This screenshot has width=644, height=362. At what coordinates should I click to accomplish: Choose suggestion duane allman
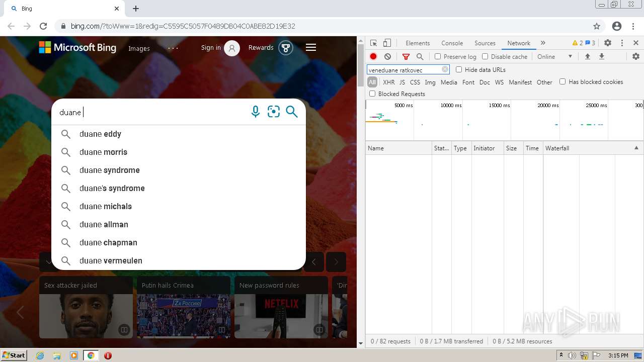179,224
